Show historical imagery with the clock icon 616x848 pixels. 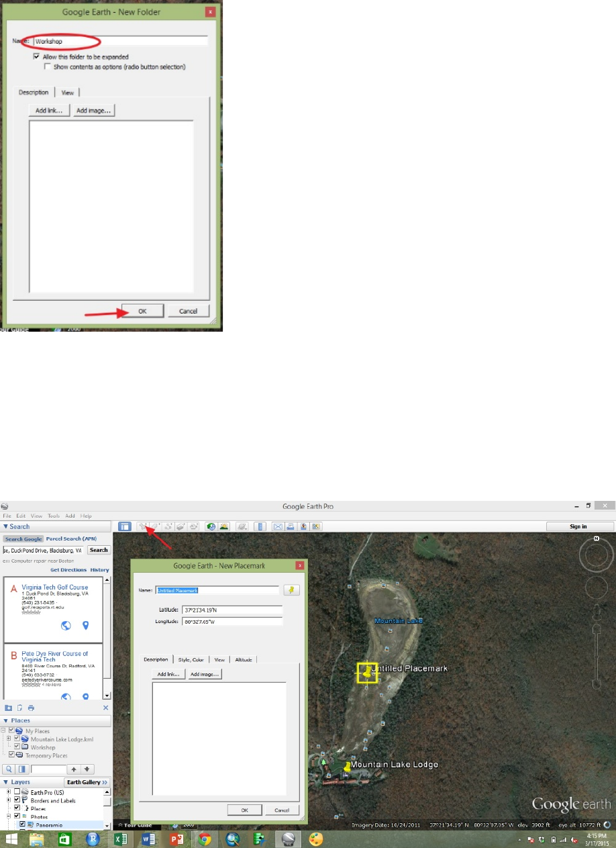click(211, 526)
